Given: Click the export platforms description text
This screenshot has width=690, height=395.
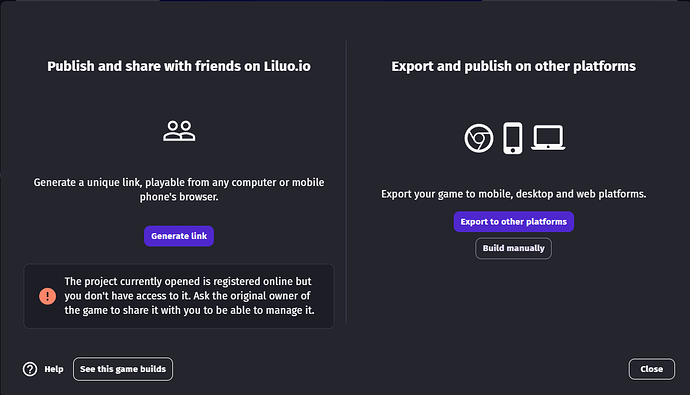Looking at the screenshot, I should point(514,194).
